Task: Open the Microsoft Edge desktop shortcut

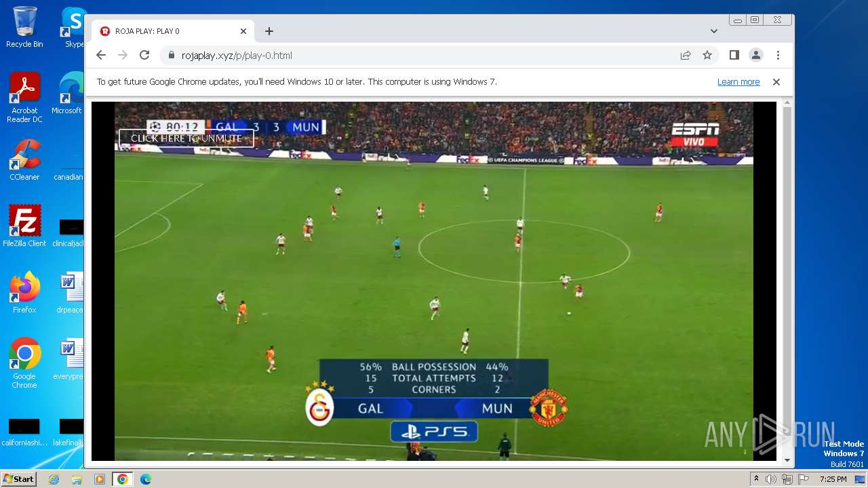Action: click(68, 93)
